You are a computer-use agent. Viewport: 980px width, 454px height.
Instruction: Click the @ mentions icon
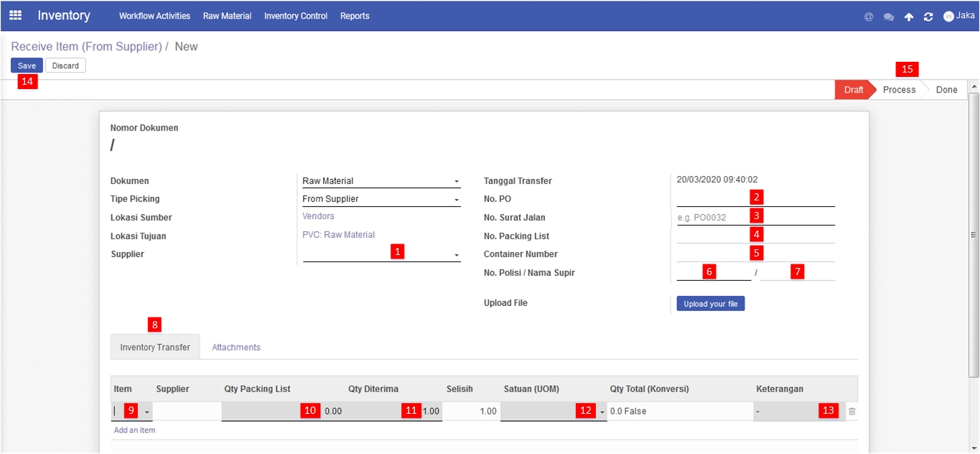pyautogui.click(x=869, y=17)
